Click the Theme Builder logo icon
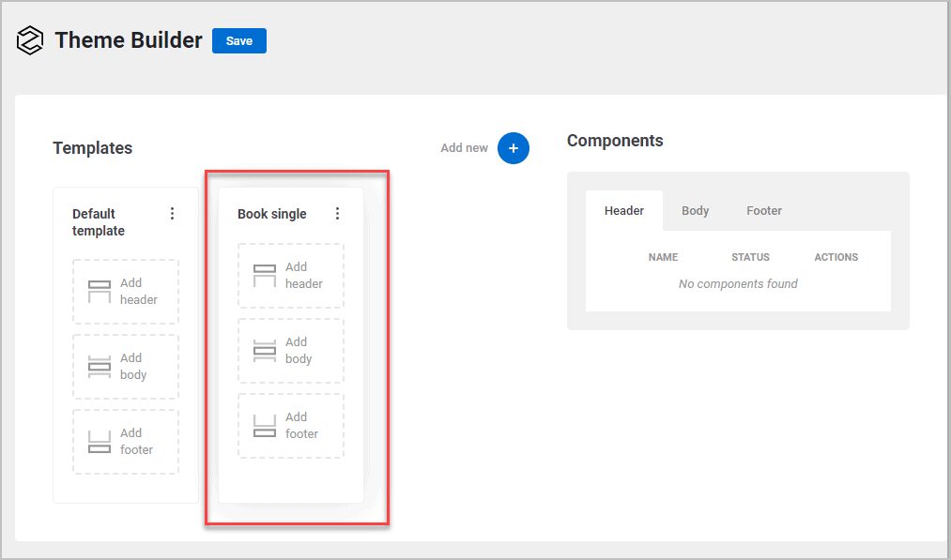951x560 pixels. tap(31, 41)
